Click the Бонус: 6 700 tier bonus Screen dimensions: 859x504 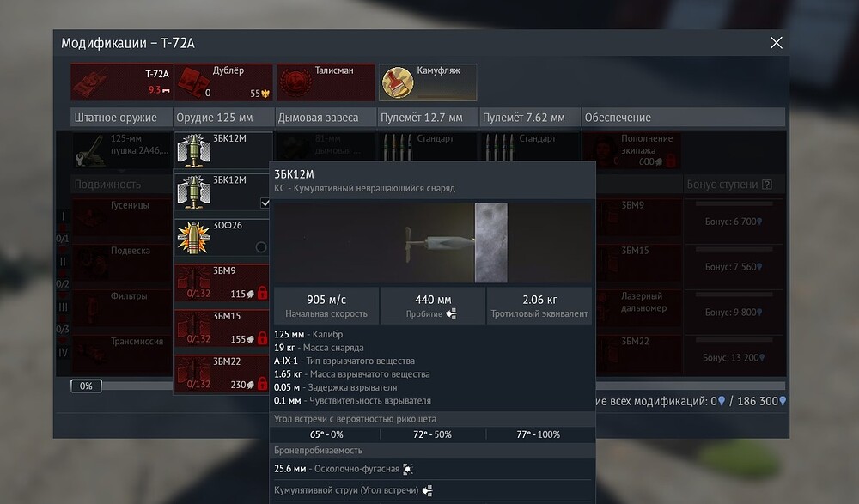point(734,222)
